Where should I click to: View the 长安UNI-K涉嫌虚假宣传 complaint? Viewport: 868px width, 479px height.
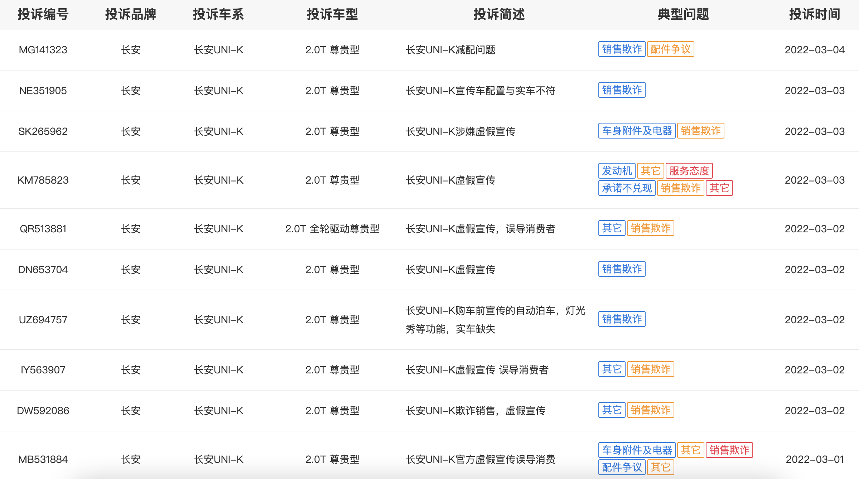pos(460,131)
